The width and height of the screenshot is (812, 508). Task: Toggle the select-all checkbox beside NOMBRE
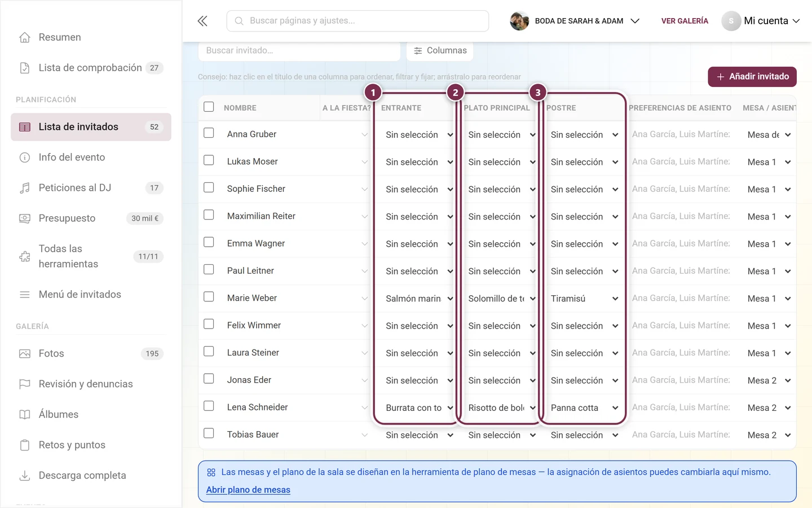point(209,107)
